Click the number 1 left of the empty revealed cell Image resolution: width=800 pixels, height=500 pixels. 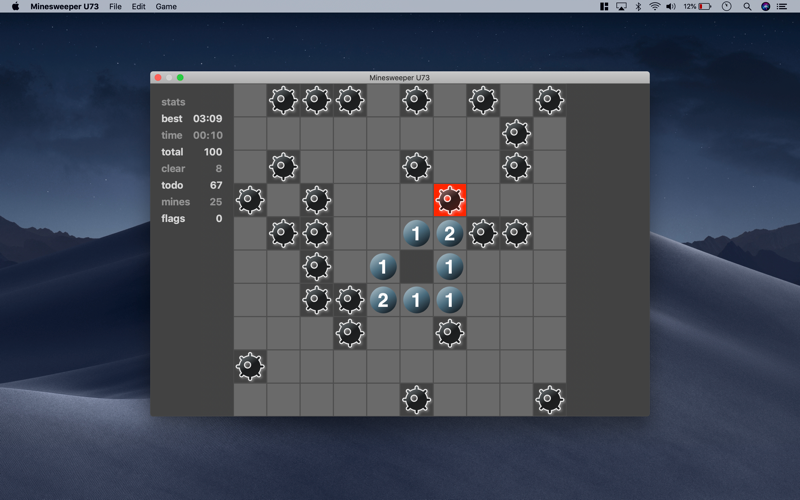[383, 267]
